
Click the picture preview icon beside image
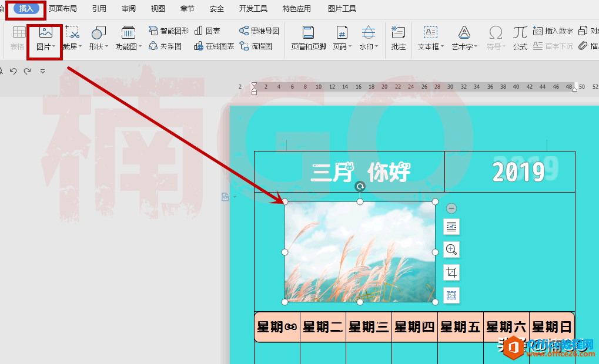(451, 295)
